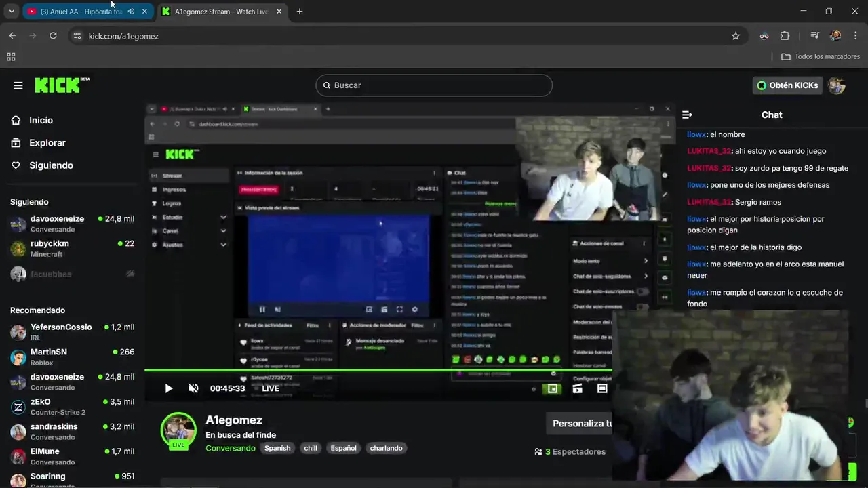Close the Anuel AA YouTube tab
868x488 pixels.
pos(144,12)
